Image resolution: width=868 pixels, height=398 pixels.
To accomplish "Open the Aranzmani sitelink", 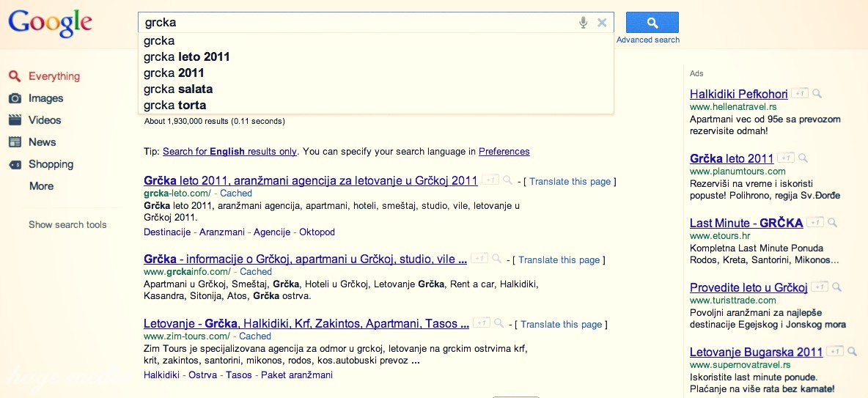I will pyautogui.click(x=222, y=232).
